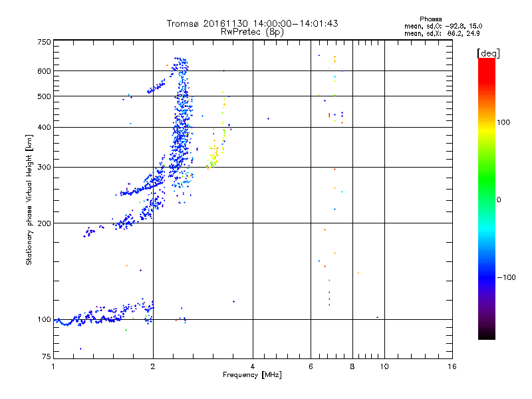Click the colorbar tick label "-100"
This screenshot has height=399, width=532.
(506, 277)
